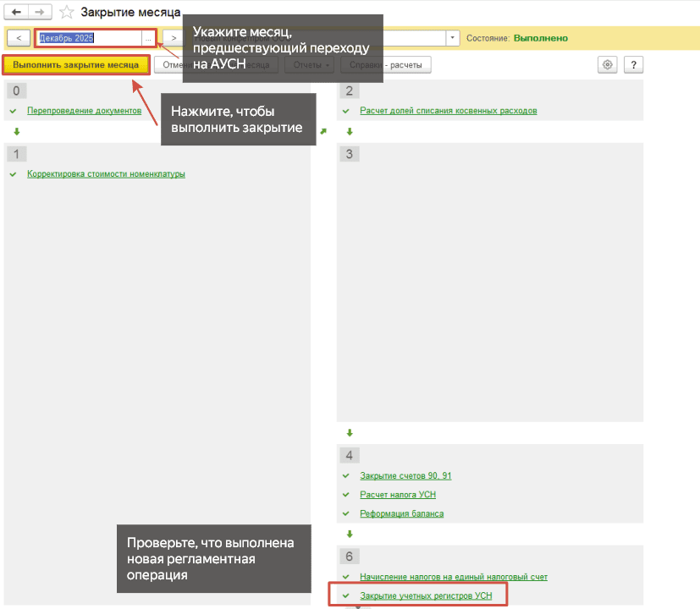Open Корректировка стоимости номенклатуры link

(107, 174)
